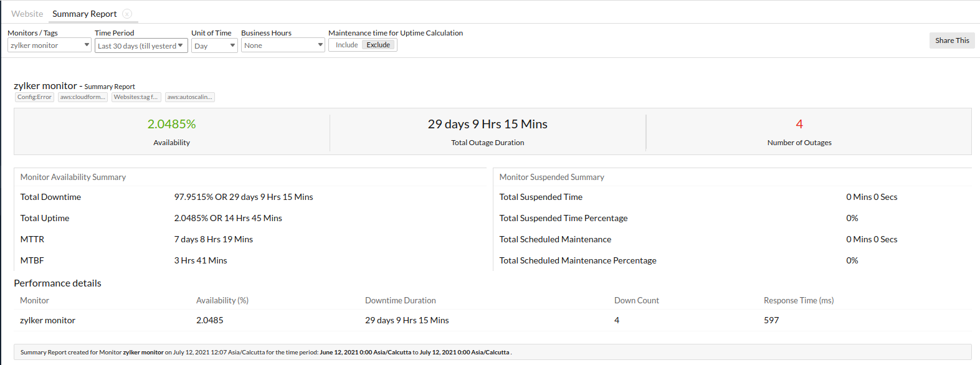Open the Unit of Time dropdown
The image size is (980, 365).
pos(214,45)
